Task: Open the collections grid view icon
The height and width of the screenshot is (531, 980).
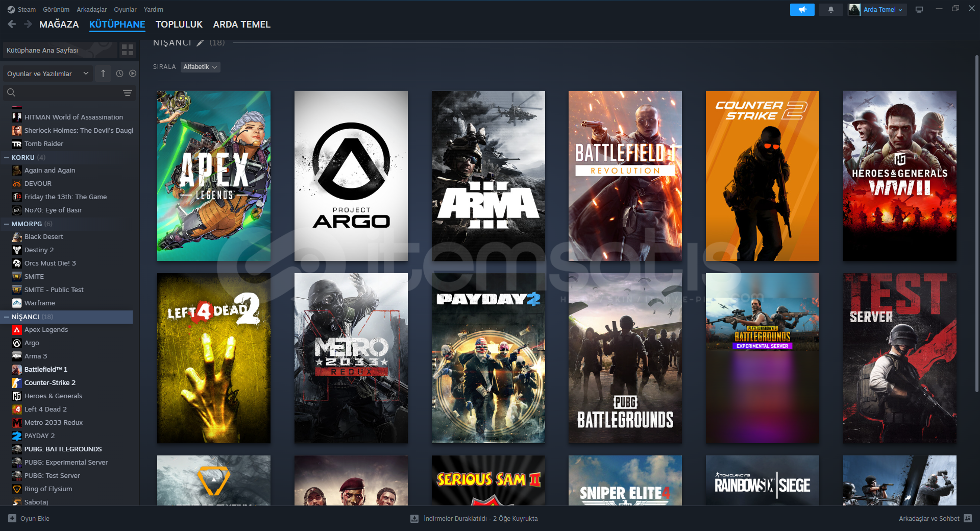Action: point(128,50)
